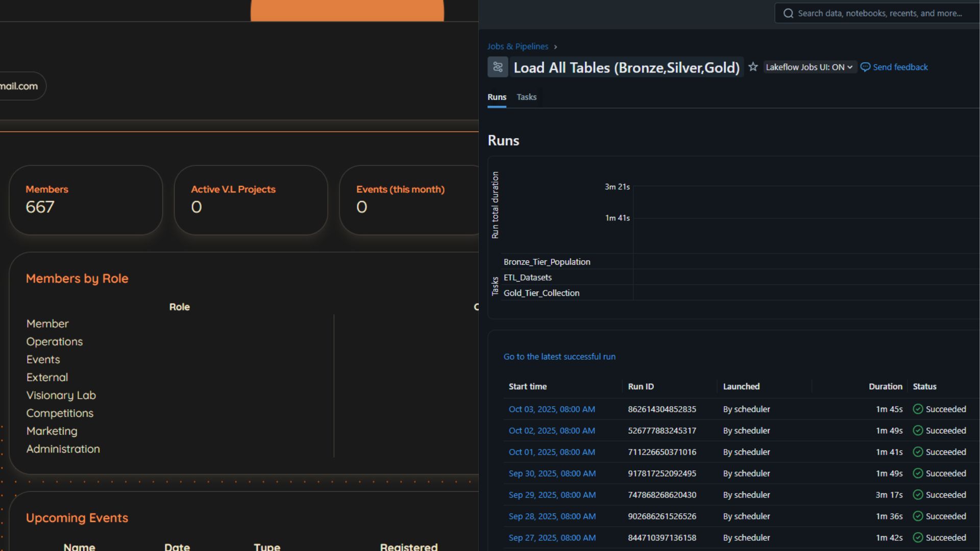Viewport: 980px width, 551px height.
Task: Open the Jobs & Pipelines breadcrumb link
Action: [x=518, y=46]
